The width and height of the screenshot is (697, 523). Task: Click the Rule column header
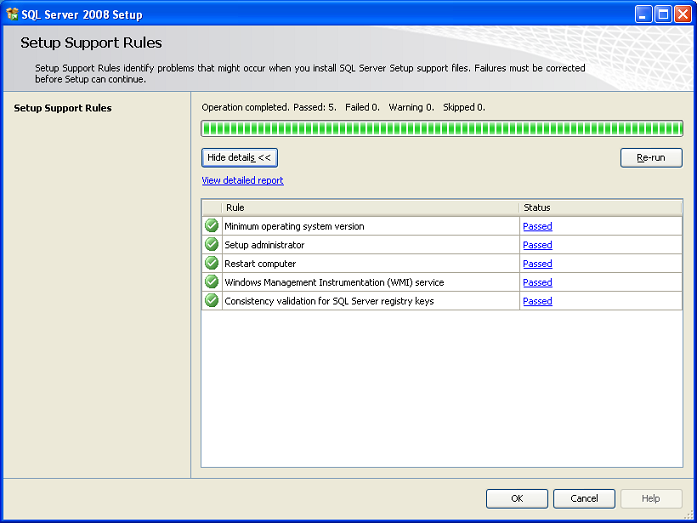tap(370, 208)
